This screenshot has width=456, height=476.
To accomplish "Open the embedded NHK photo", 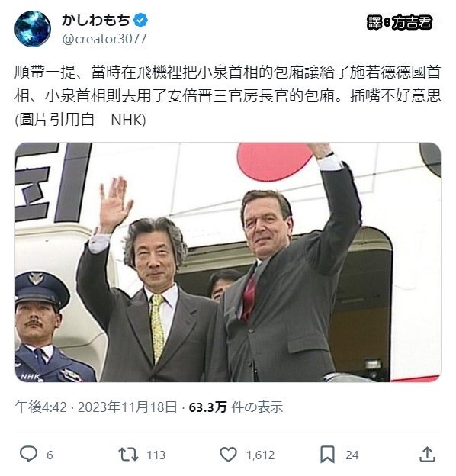I will [x=228, y=262].
